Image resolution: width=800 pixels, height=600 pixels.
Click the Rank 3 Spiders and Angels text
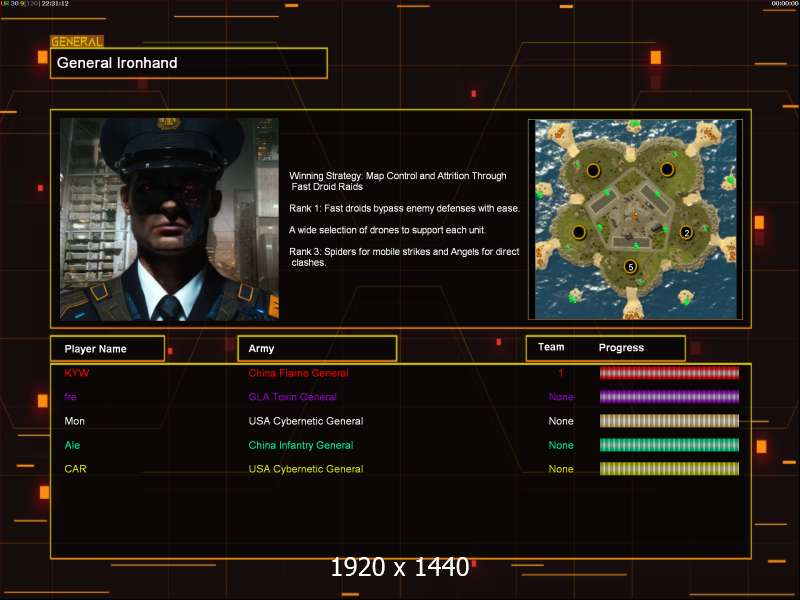[404, 257]
